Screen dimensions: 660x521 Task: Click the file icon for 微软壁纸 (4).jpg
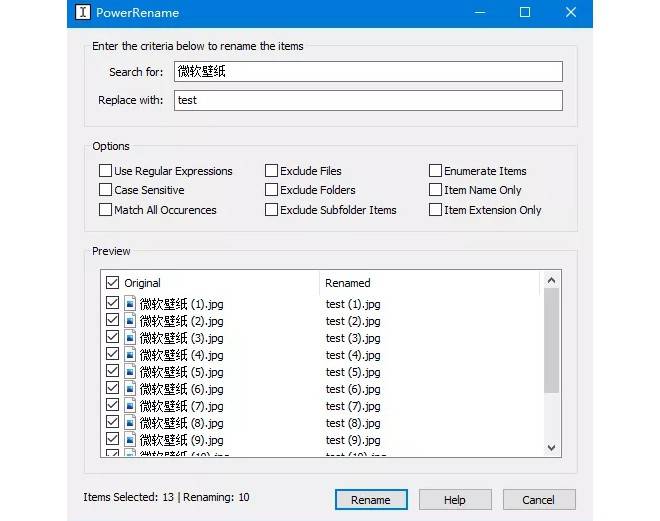coord(130,354)
